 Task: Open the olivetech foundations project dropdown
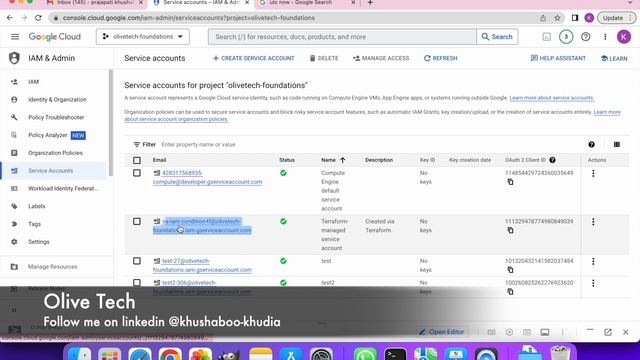(143, 37)
